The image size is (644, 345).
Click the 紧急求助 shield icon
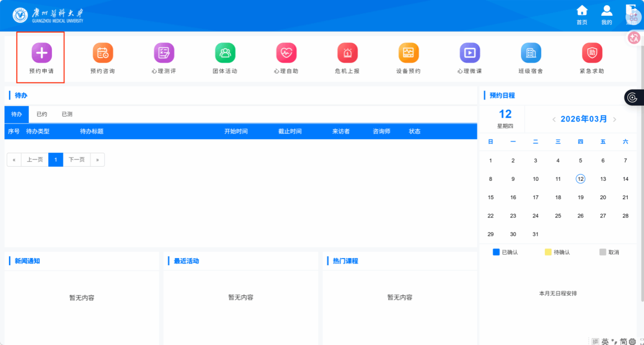pyautogui.click(x=592, y=53)
